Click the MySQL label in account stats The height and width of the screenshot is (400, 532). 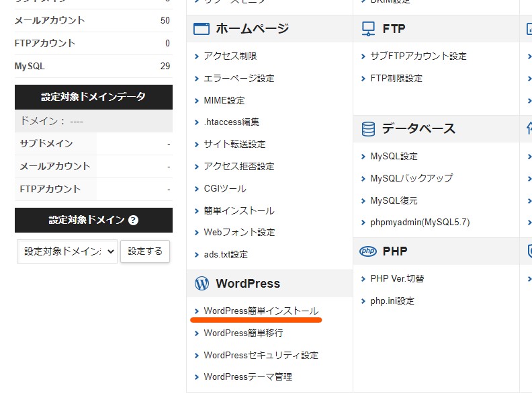pyautogui.click(x=30, y=66)
